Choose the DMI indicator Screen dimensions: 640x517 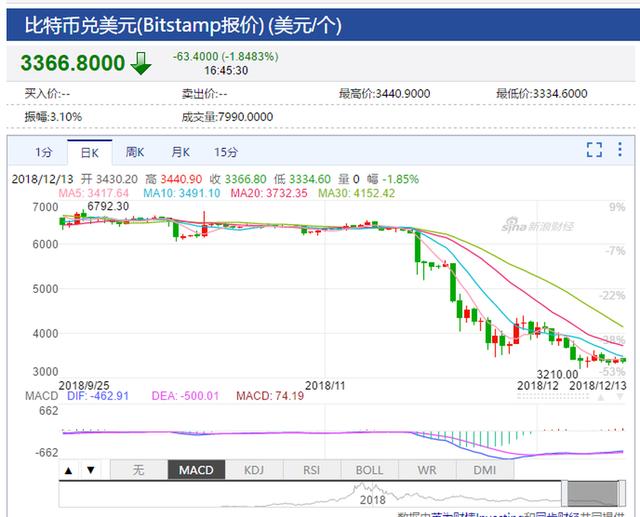[484, 470]
